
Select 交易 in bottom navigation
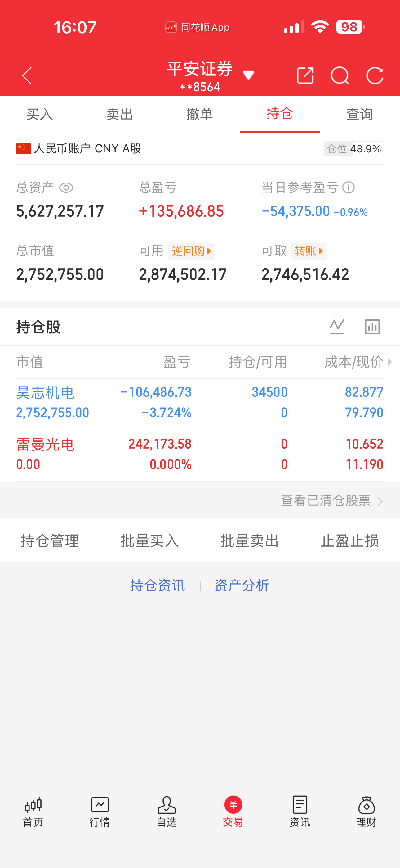pos(233,812)
